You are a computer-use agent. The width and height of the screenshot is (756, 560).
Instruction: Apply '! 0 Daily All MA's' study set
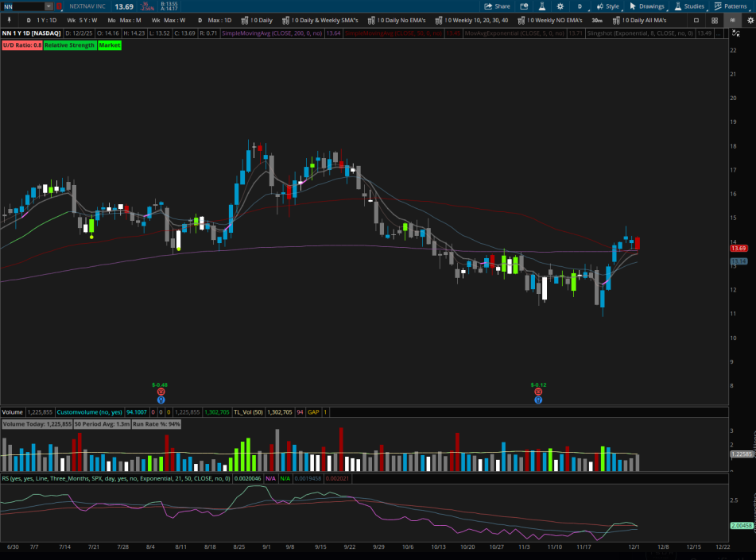[x=639, y=20]
